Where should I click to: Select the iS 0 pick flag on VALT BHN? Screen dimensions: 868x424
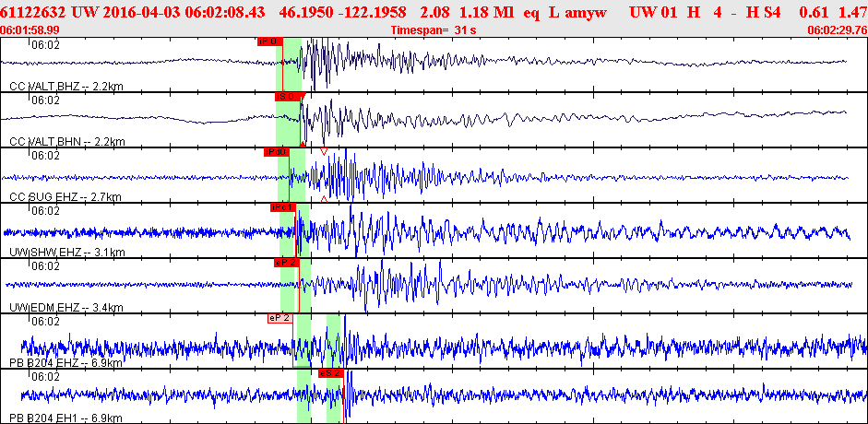[x=287, y=97]
